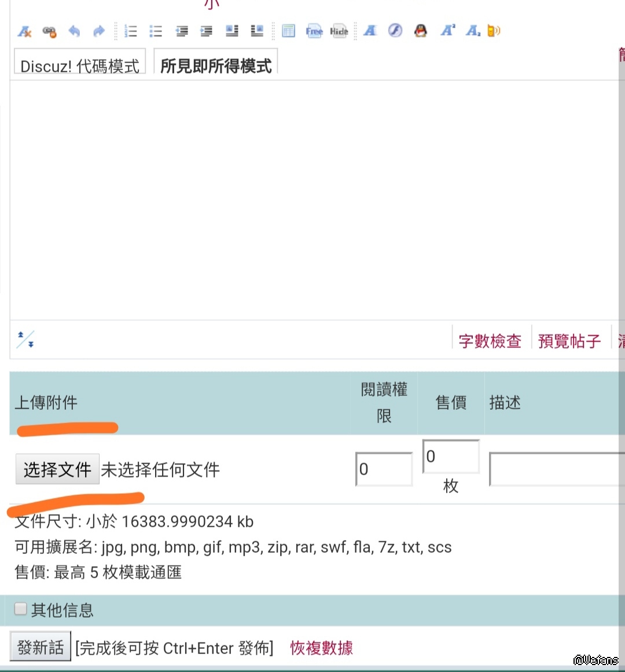Viewport: 625px width, 672px height.
Task: Float image to the left icon
Action: point(231,31)
